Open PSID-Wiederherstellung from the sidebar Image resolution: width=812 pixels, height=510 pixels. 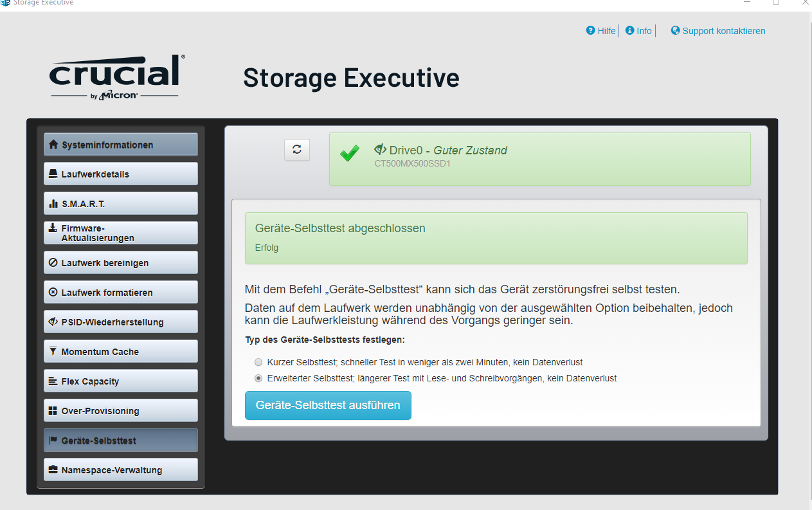pos(121,322)
